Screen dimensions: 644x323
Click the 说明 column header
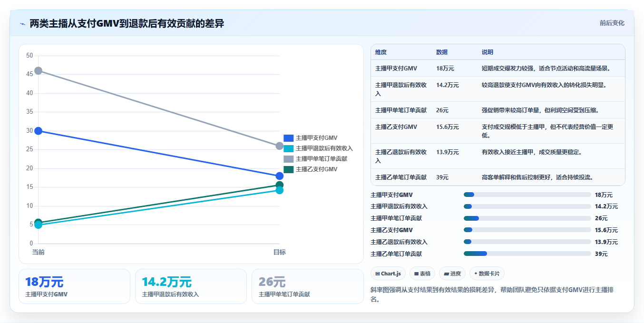pyautogui.click(x=488, y=52)
